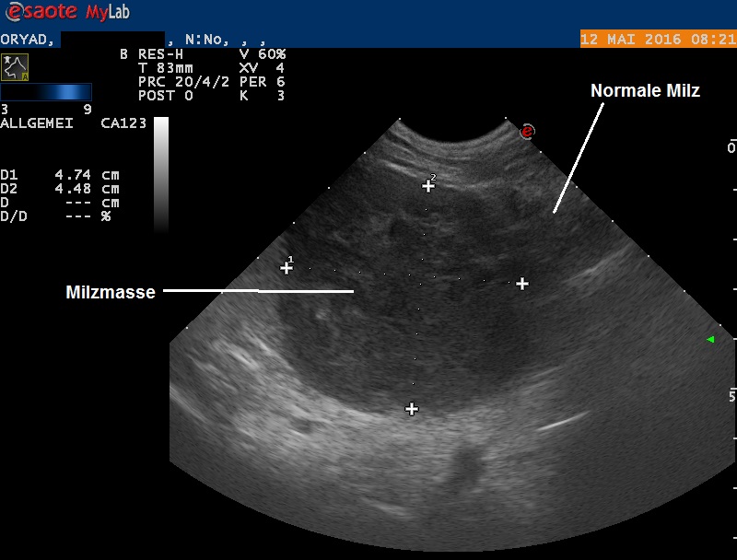Select caliper cross labeled 2 at top
Screen dimensions: 737x560
[427, 186]
